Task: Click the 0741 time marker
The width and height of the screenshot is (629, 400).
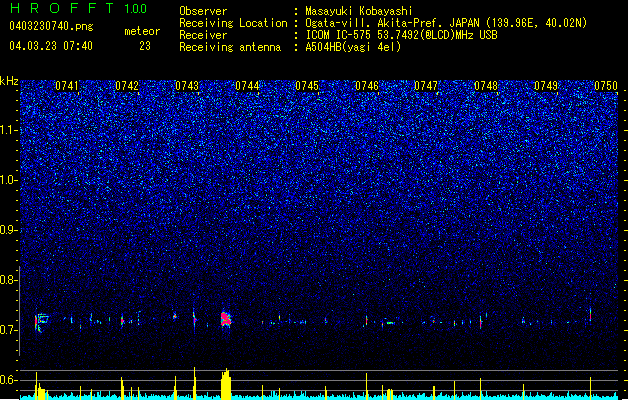Action: point(67,86)
